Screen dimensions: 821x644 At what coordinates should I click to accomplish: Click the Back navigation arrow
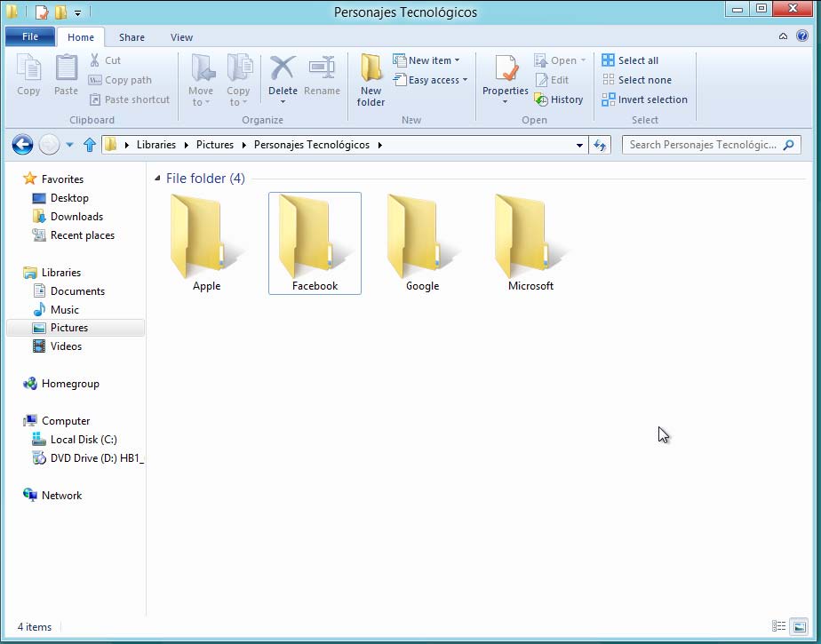(x=23, y=145)
